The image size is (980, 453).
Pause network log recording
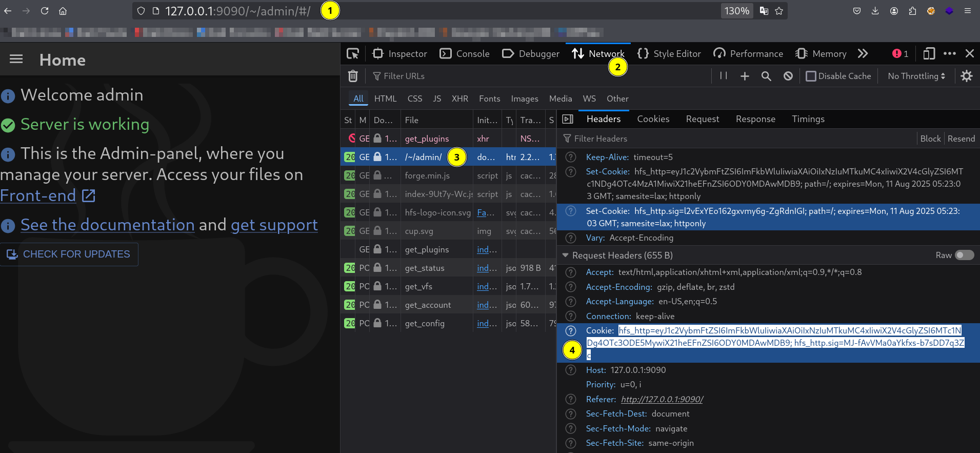point(724,76)
